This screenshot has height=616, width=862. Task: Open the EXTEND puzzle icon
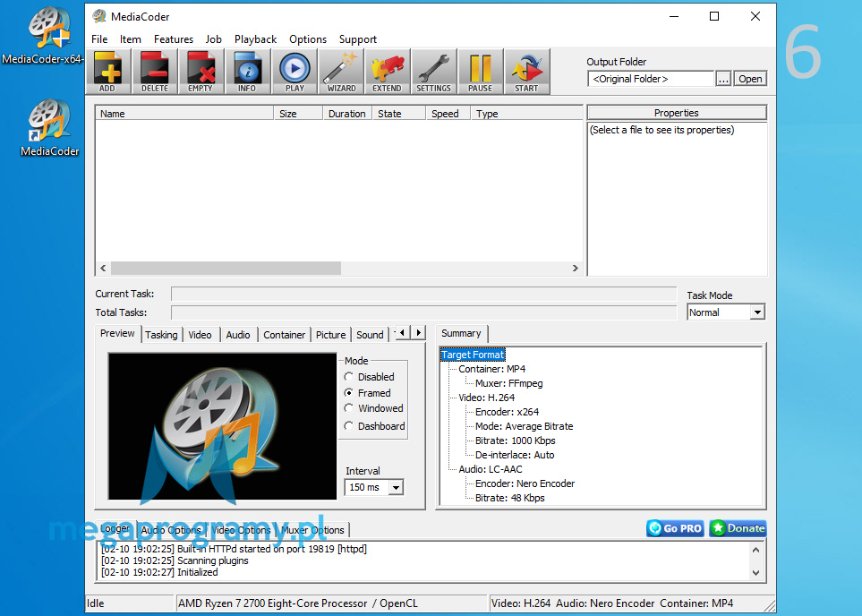(387, 72)
